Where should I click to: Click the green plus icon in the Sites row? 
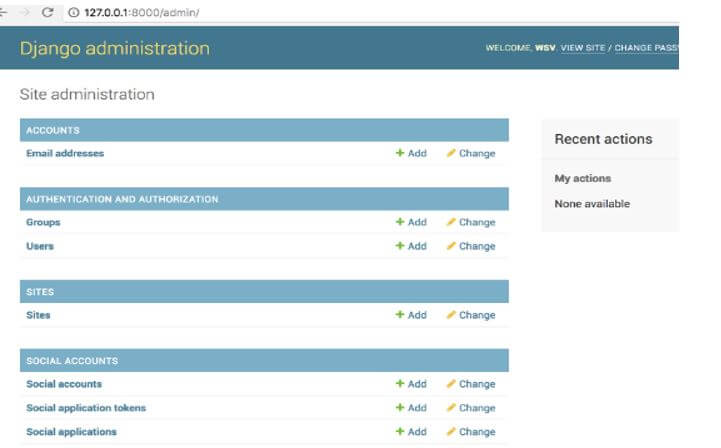400,315
